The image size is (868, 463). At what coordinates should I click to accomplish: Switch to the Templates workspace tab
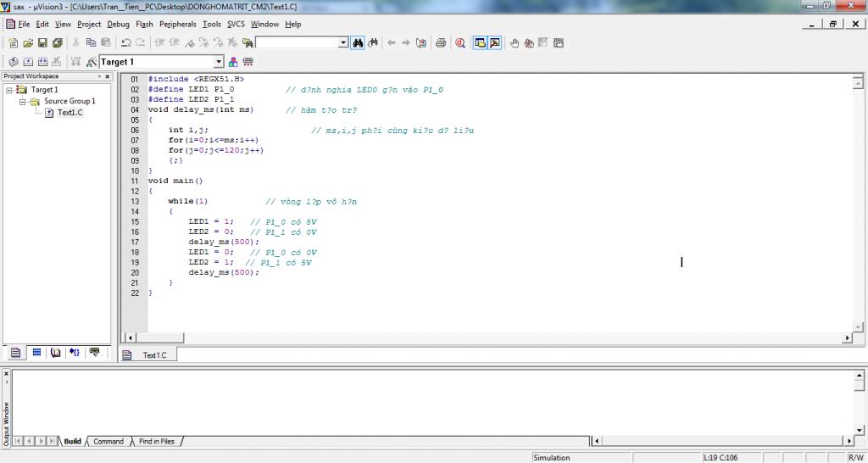pyautogui.click(x=95, y=352)
